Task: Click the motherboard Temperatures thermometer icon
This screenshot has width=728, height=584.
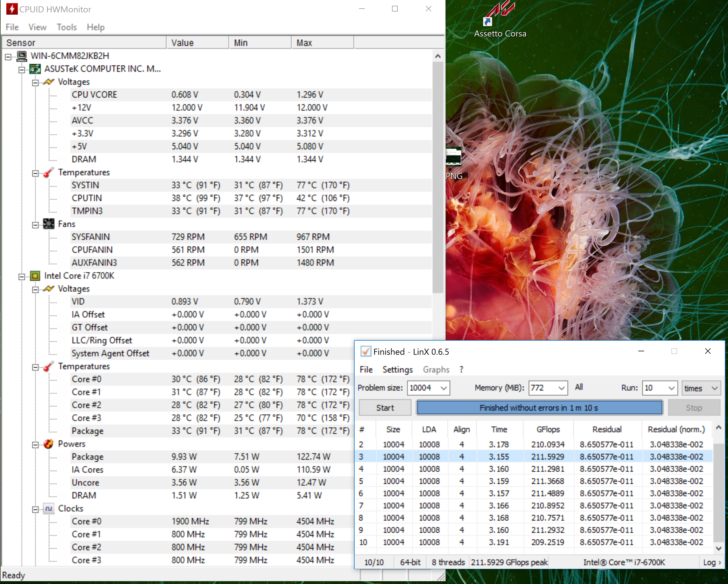Action: (x=49, y=172)
